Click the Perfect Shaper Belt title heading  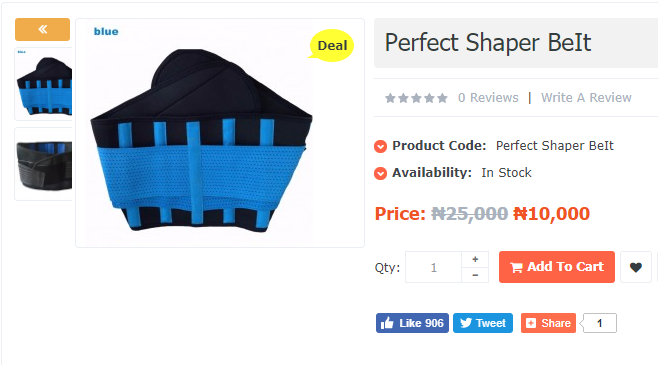click(x=488, y=42)
